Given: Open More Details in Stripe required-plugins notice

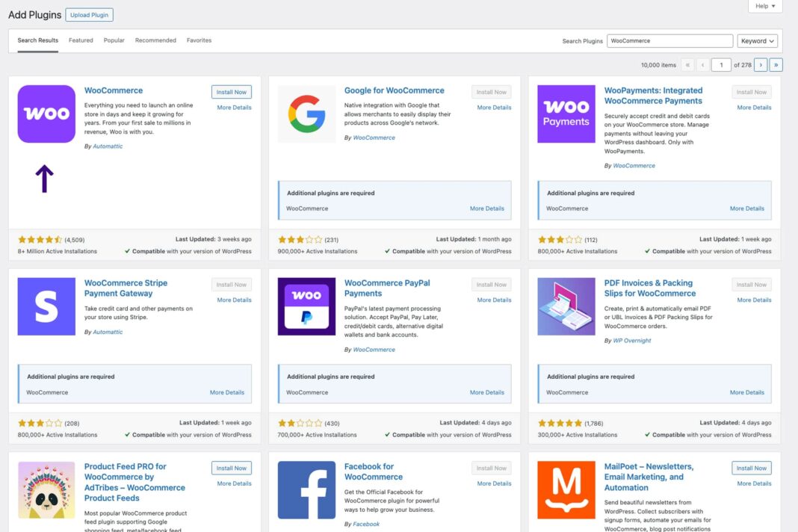Looking at the screenshot, I should (227, 392).
